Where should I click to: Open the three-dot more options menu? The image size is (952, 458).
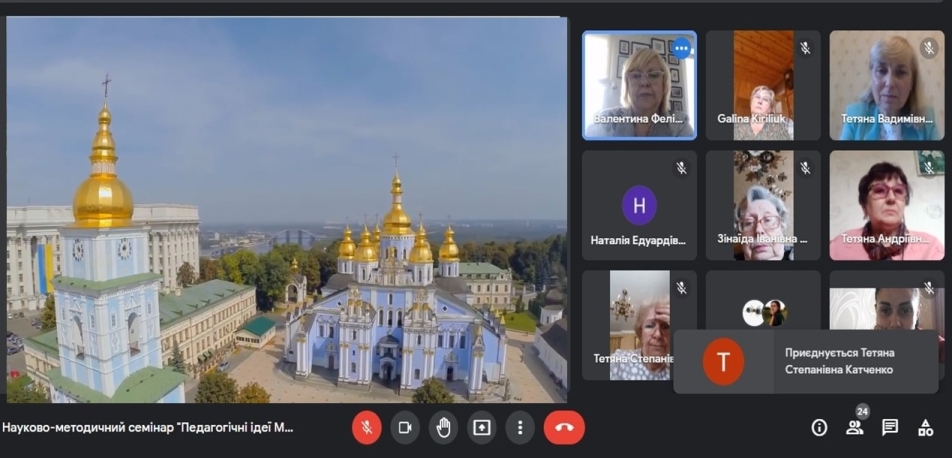point(520,428)
